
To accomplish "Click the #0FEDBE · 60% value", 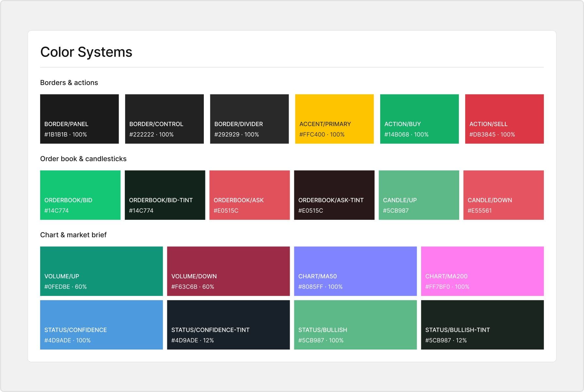I will click(x=65, y=287).
